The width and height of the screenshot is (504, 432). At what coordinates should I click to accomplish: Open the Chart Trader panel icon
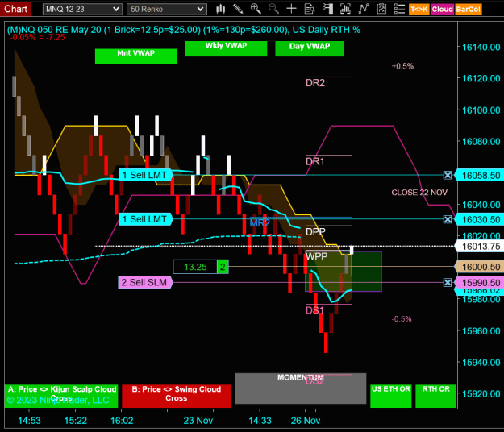tap(327, 9)
